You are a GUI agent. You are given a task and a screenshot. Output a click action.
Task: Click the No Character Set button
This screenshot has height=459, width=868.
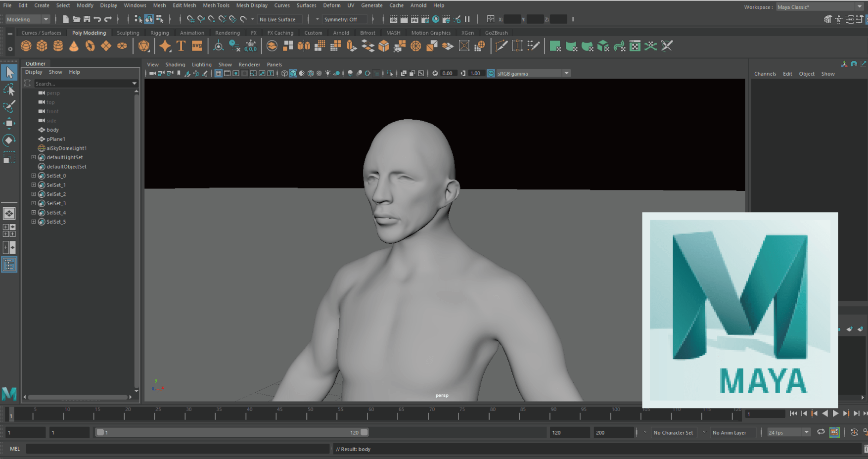point(673,432)
